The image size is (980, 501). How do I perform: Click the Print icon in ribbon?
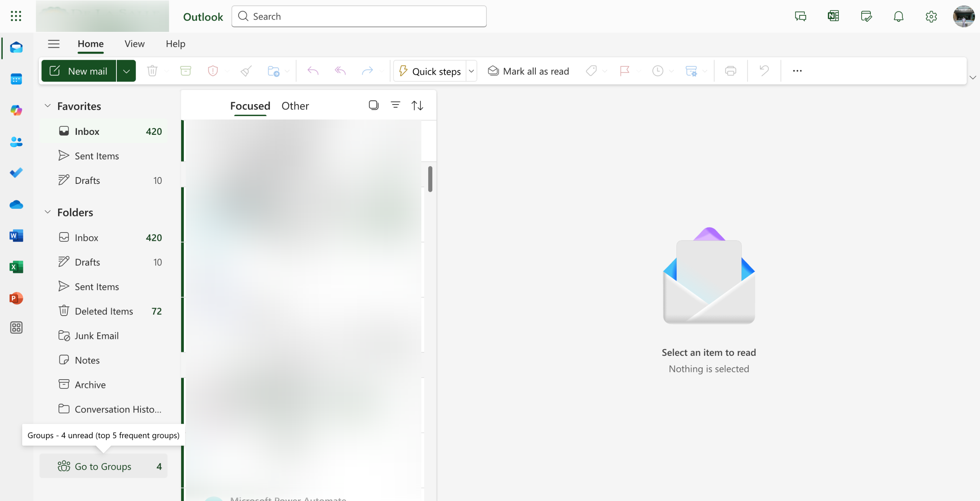pos(730,71)
